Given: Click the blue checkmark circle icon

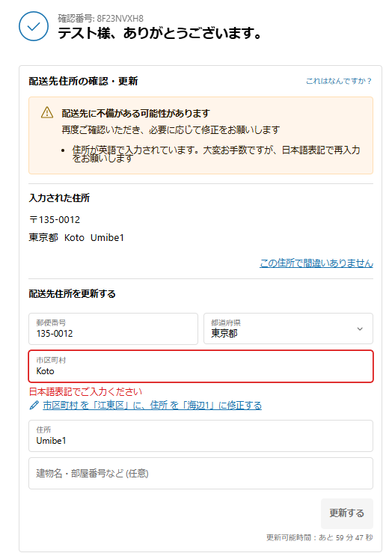Looking at the screenshot, I should click(34, 26).
